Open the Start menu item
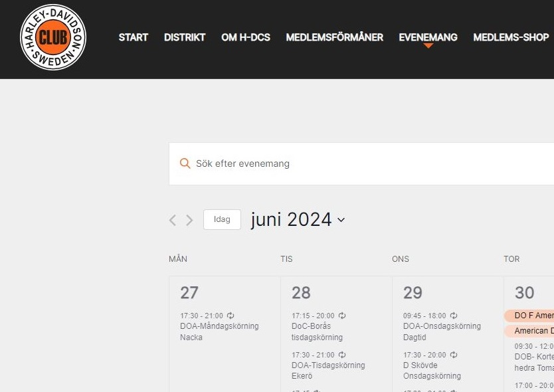Screen dimensions: 554x392 coord(133,37)
